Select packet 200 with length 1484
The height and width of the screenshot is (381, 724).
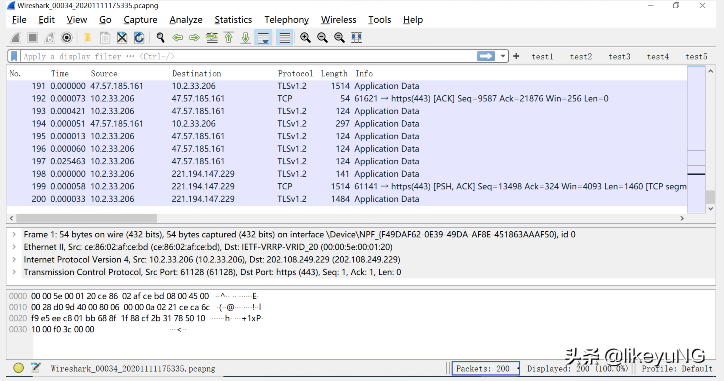(x=347, y=199)
